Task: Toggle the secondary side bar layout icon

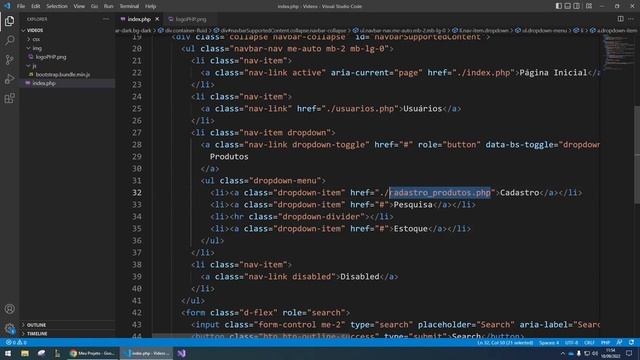Action: point(577,6)
